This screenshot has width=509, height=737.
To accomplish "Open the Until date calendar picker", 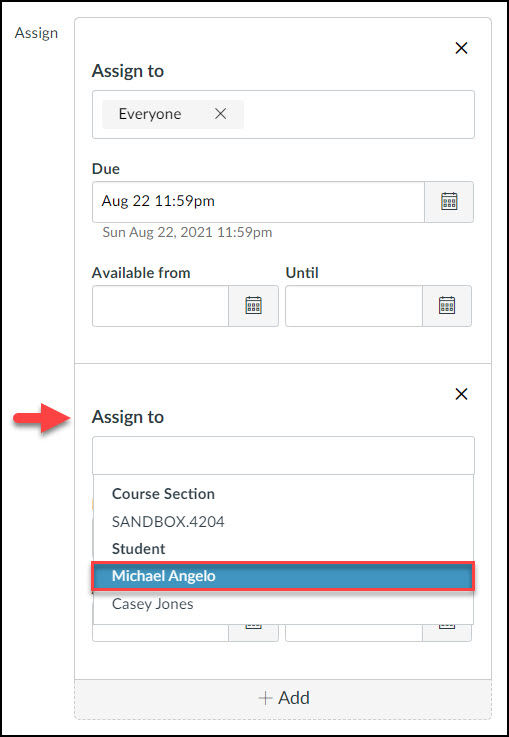I will pyautogui.click(x=446, y=306).
